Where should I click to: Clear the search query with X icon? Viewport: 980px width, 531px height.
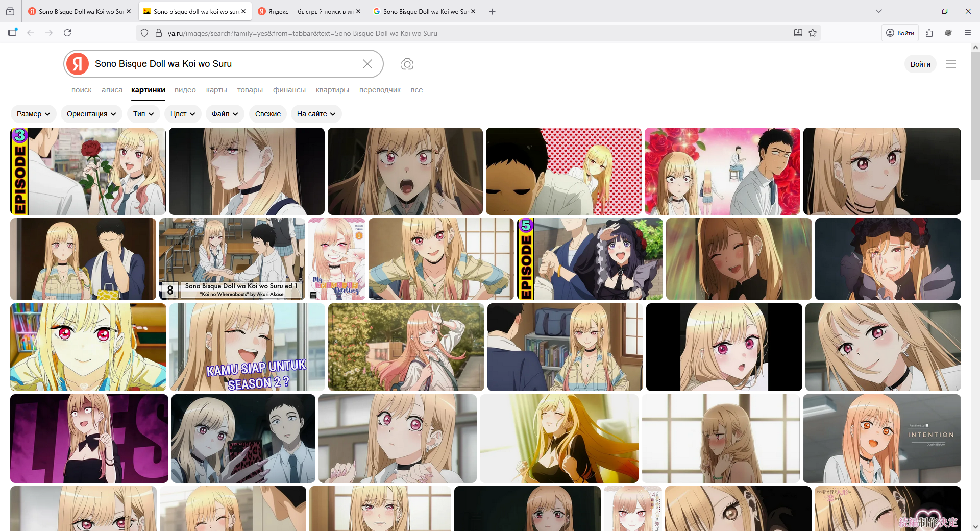pyautogui.click(x=367, y=64)
